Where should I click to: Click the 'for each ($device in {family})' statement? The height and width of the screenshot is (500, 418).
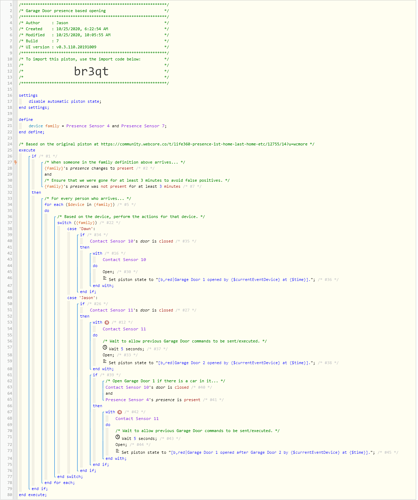point(80,205)
